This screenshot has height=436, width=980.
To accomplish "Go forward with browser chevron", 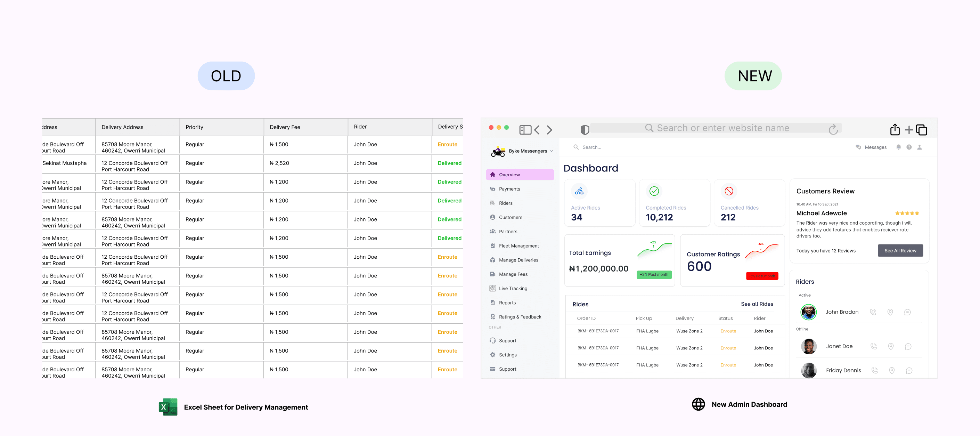I will tap(549, 130).
